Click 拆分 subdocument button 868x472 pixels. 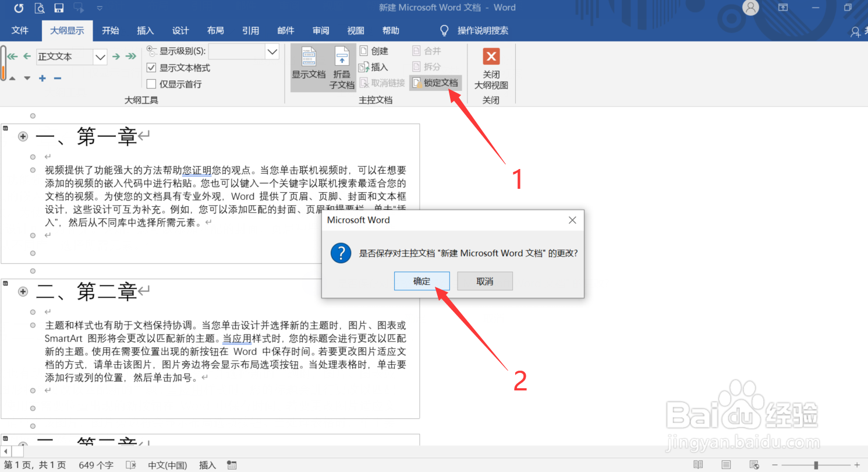tap(427, 67)
